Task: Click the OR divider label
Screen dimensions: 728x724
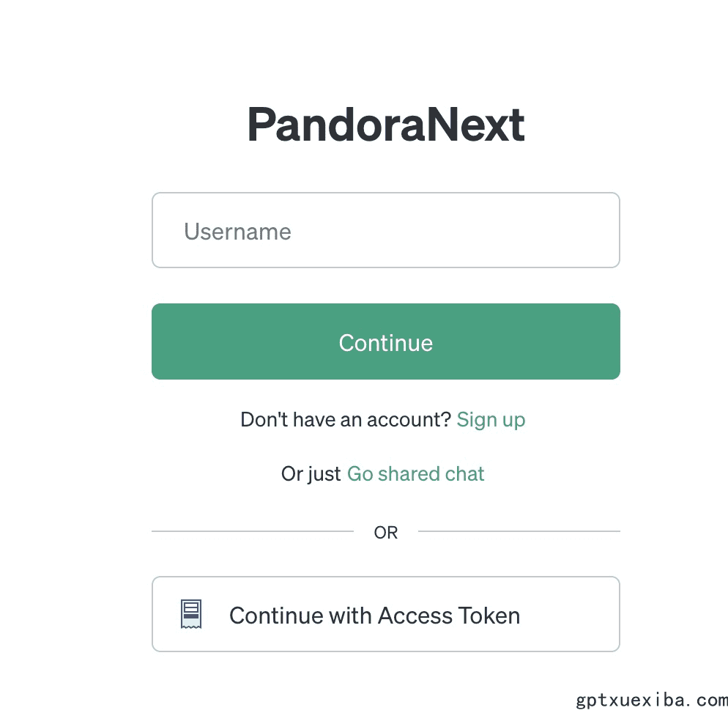Action: coord(386,533)
